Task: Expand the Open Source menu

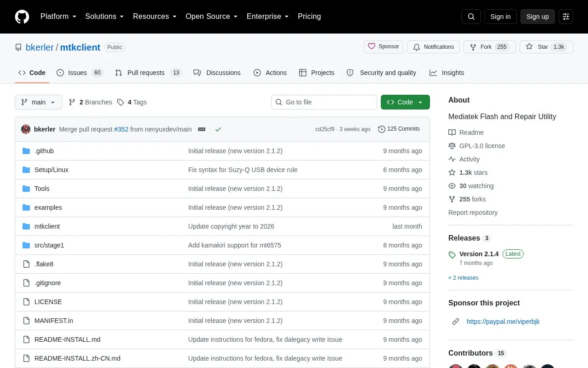Action: click(x=212, y=17)
